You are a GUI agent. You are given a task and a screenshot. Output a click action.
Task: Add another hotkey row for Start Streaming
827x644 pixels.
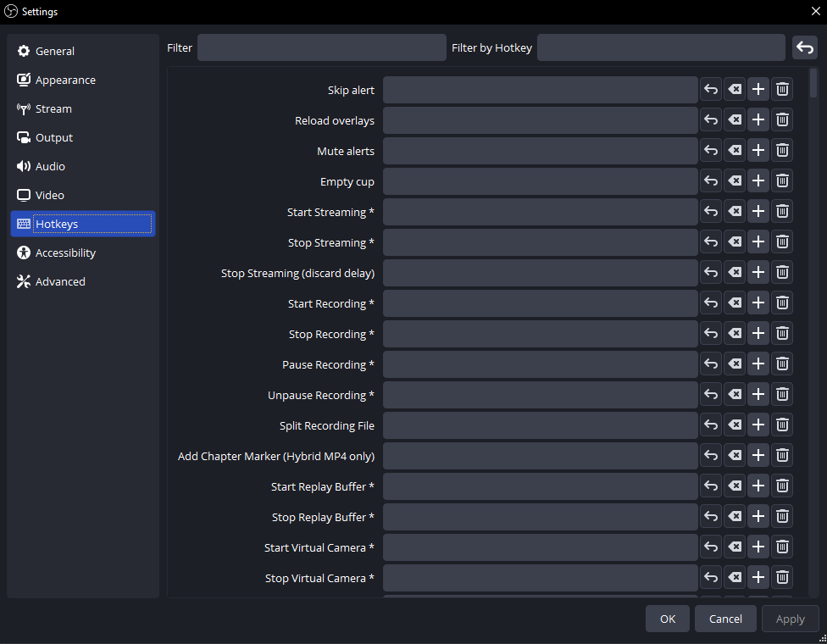758,211
